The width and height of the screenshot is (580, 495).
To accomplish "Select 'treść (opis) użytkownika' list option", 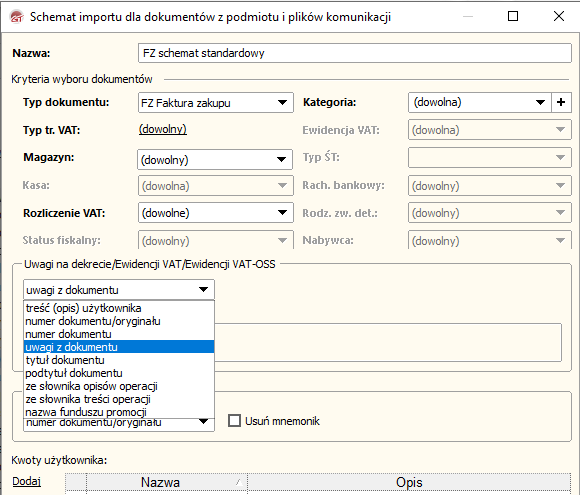I will 119,308.
